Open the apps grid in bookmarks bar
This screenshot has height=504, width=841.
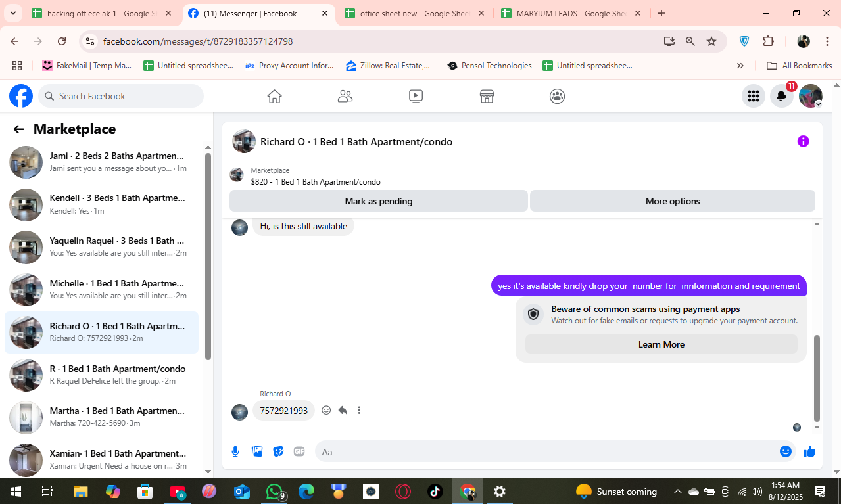(x=17, y=66)
